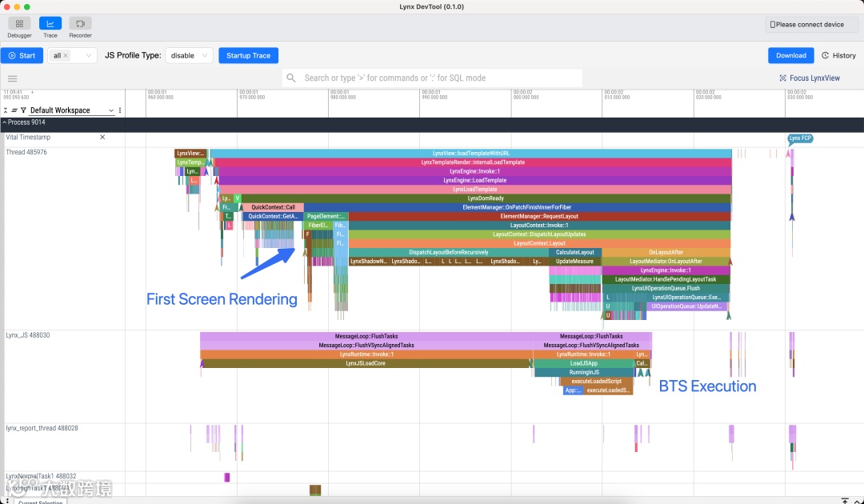
Task: Collapse all tracks icon
Action: point(6,110)
